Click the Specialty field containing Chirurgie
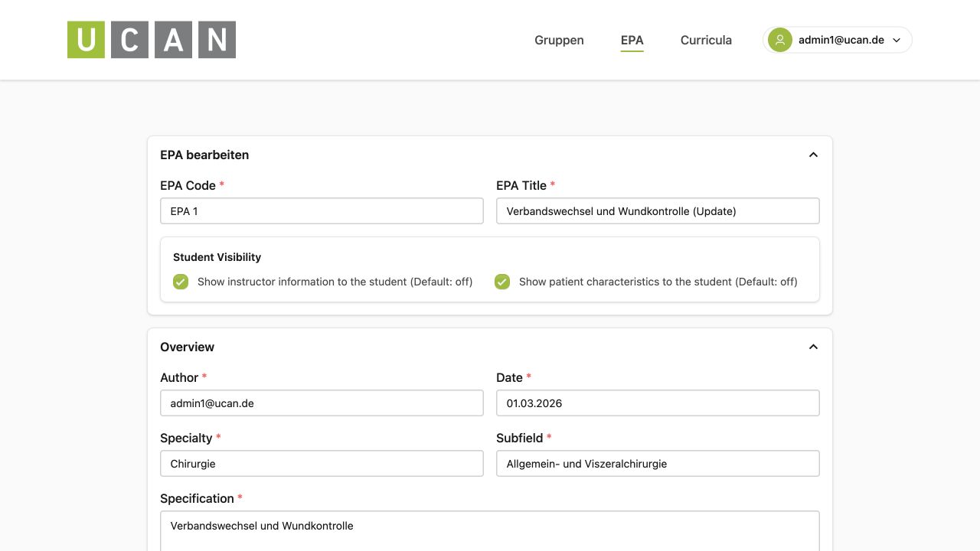 click(322, 464)
